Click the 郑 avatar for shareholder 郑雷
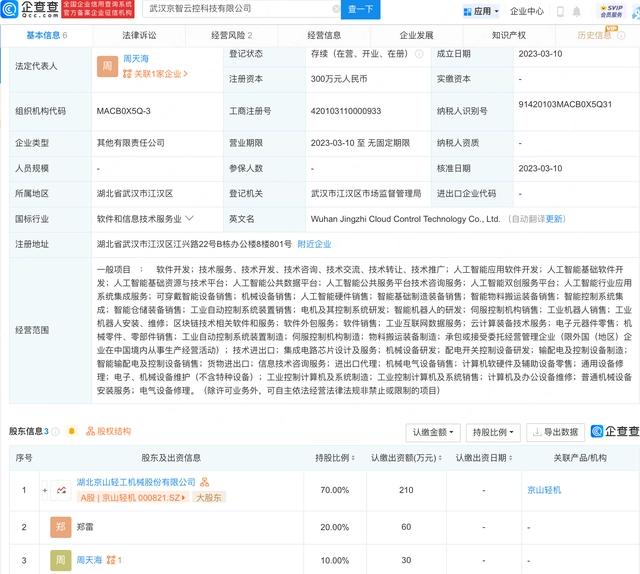Viewport: 640px width, 574px height. (x=60, y=525)
